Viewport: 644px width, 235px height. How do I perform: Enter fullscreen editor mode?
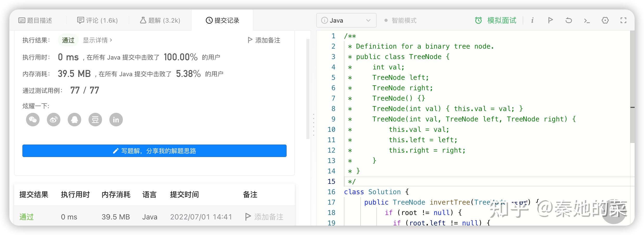pos(623,20)
